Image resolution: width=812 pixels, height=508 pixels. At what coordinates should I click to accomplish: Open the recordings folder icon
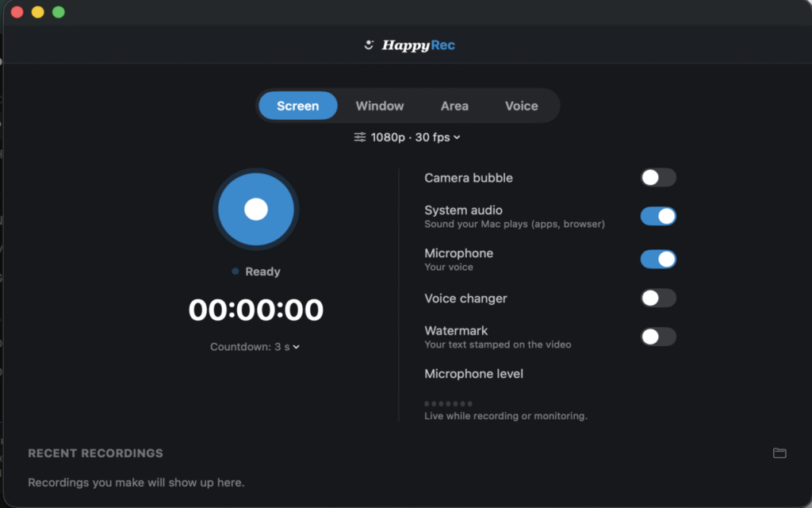(x=779, y=453)
